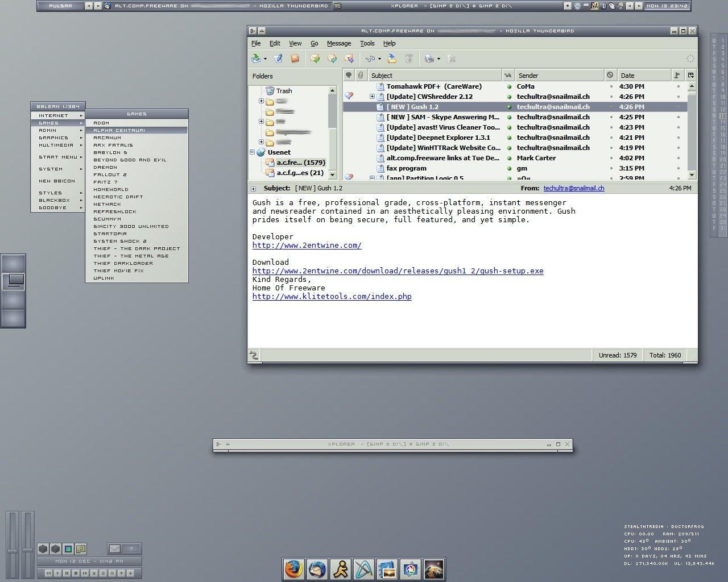Click the thread column header icon

[x=349, y=75]
